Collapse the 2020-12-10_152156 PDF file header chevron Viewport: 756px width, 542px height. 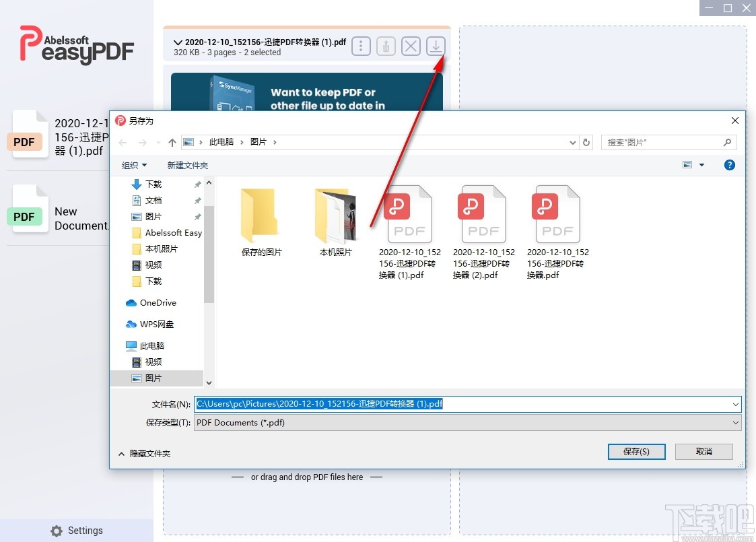coord(177,41)
